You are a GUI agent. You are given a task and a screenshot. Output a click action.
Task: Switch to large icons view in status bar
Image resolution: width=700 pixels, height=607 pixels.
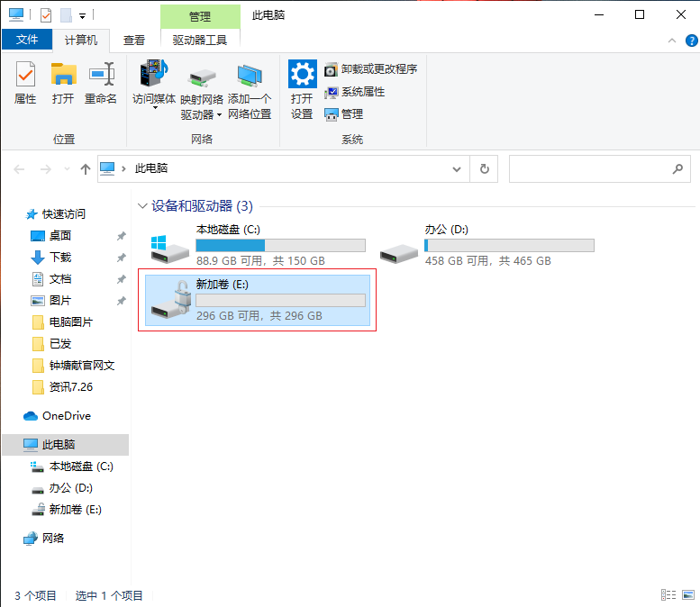point(687,595)
